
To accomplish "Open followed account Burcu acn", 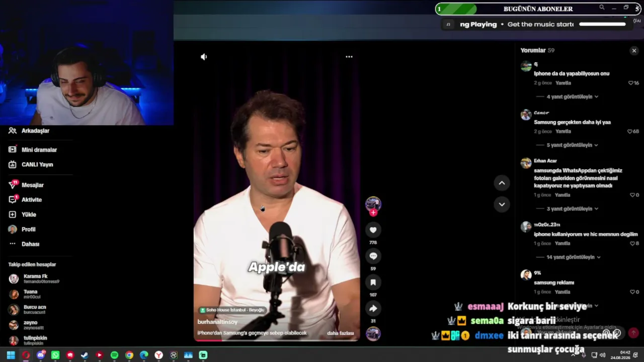I will 27,310.
